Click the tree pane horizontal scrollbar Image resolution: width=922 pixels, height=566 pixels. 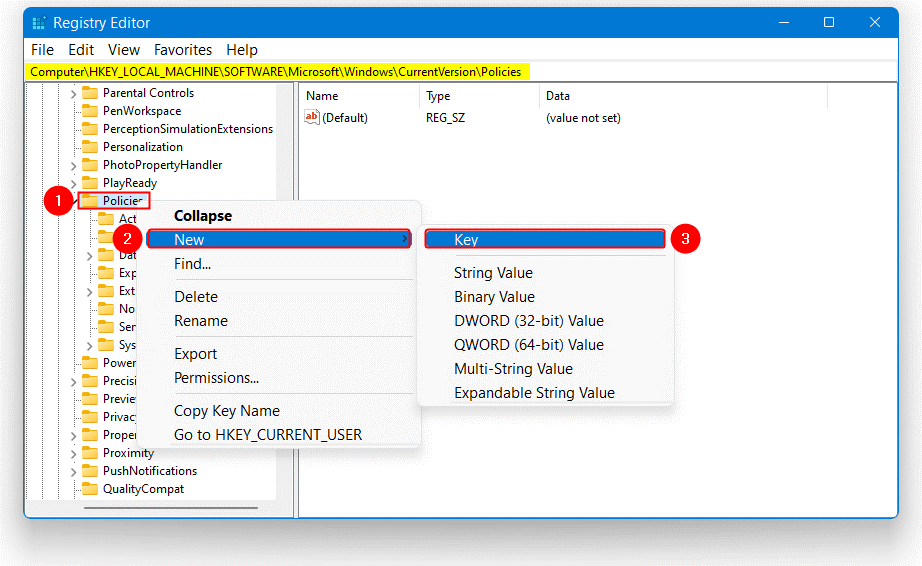pyautogui.click(x=150, y=507)
